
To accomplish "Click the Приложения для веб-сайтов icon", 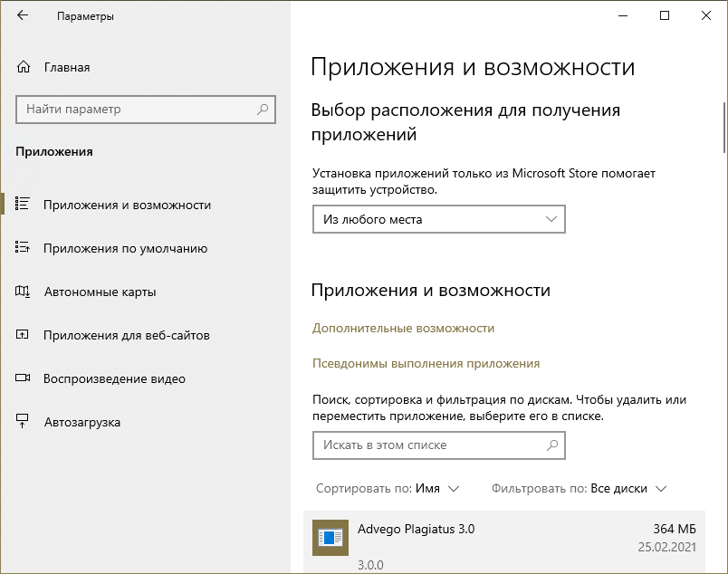I will (24, 335).
